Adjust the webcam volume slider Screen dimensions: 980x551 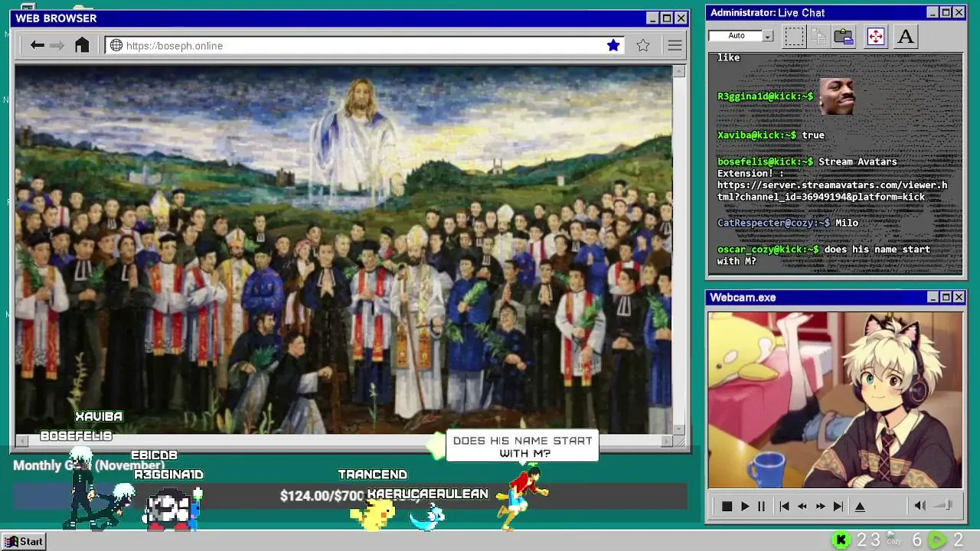pos(943,505)
